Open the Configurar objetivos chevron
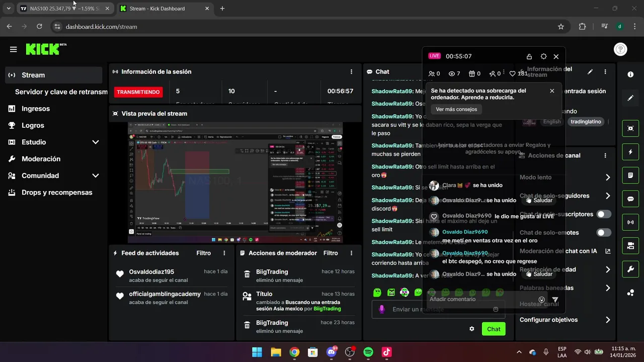The width and height of the screenshot is (644, 362). click(x=608, y=320)
